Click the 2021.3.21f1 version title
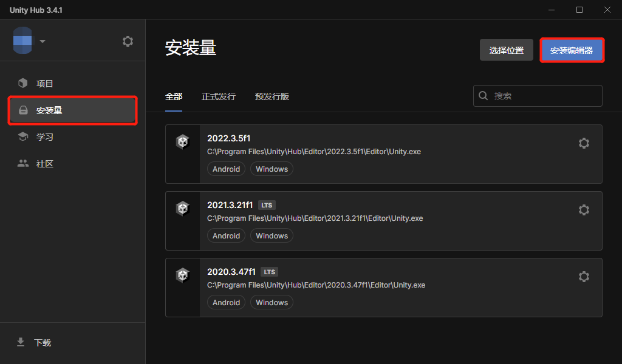The width and height of the screenshot is (622, 364). pyautogui.click(x=230, y=205)
